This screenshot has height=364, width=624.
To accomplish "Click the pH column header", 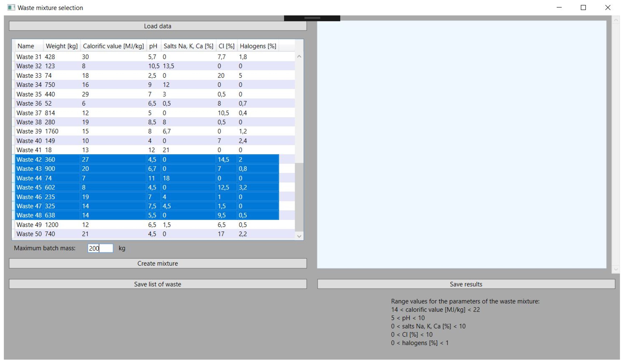I will click(153, 46).
